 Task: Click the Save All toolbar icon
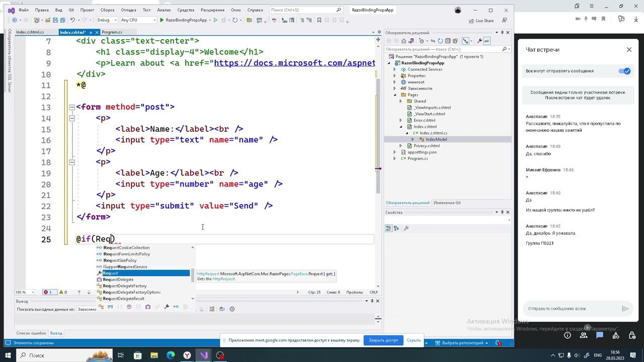(x=62, y=20)
